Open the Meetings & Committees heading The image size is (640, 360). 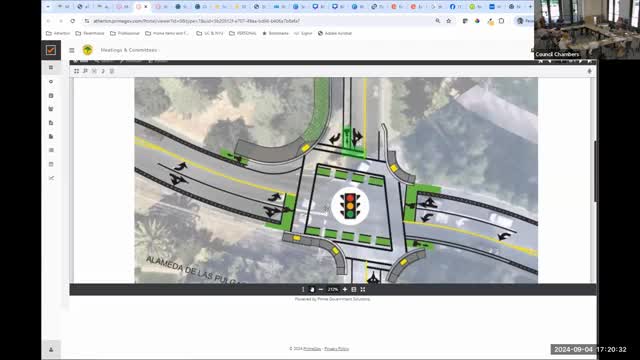pyautogui.click(x=129, y=50)
